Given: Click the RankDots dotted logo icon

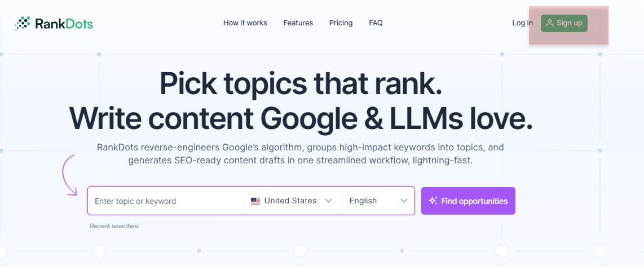Looking at the screenshot, I should point(22,23).
